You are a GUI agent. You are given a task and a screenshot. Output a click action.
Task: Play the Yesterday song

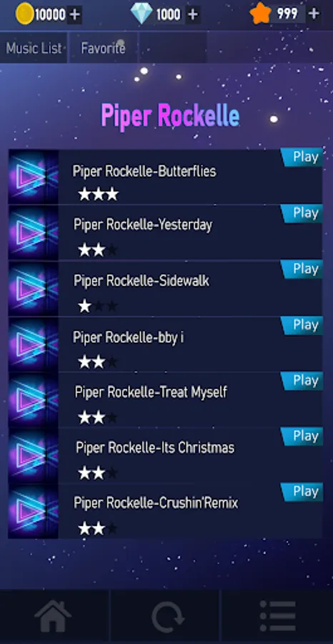[x=303, y=213]
